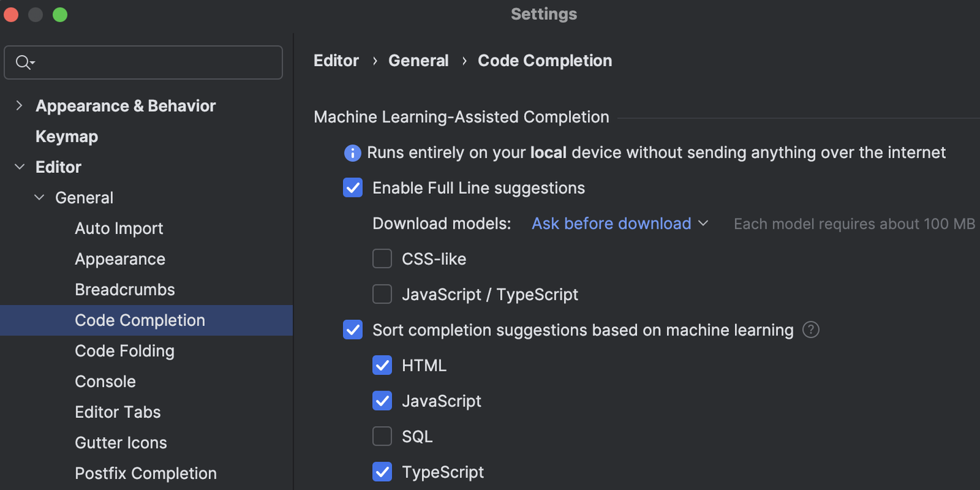
Task: Open Gutter Icons settings
Action: coord(120,442)
